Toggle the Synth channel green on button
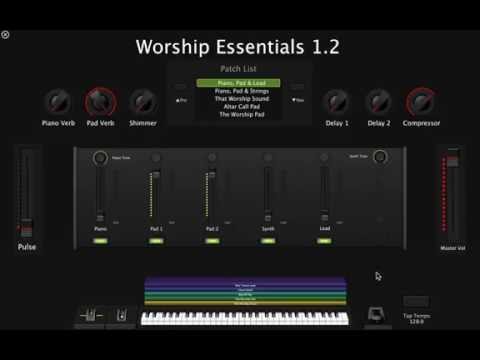The width and height of the screenshot is (480, 360). point(268,241)
